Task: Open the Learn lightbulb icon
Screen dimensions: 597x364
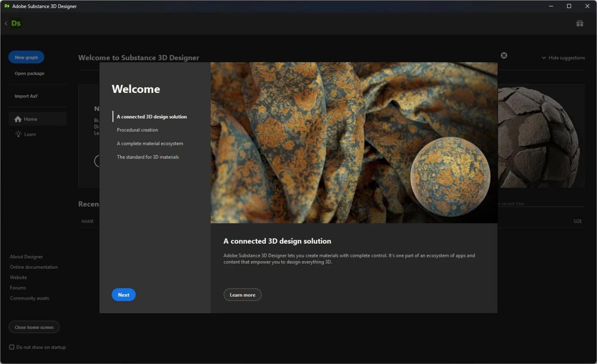Action: (18, 134)
